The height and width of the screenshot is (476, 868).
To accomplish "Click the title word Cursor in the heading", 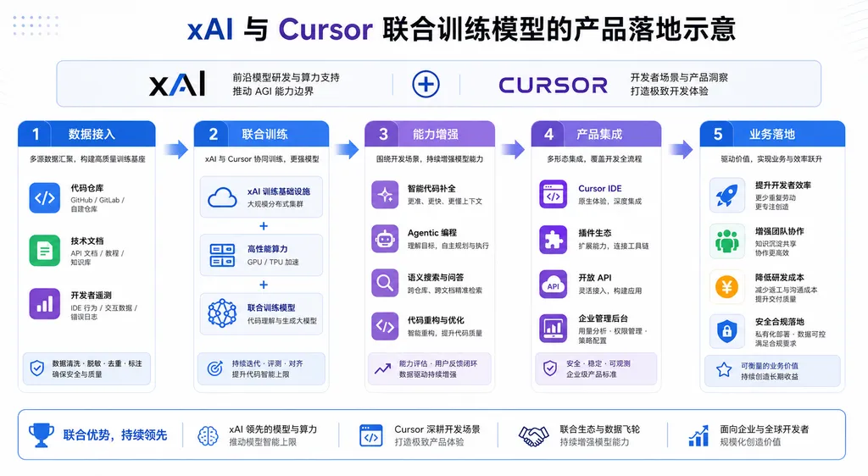I will coord(325,29).
